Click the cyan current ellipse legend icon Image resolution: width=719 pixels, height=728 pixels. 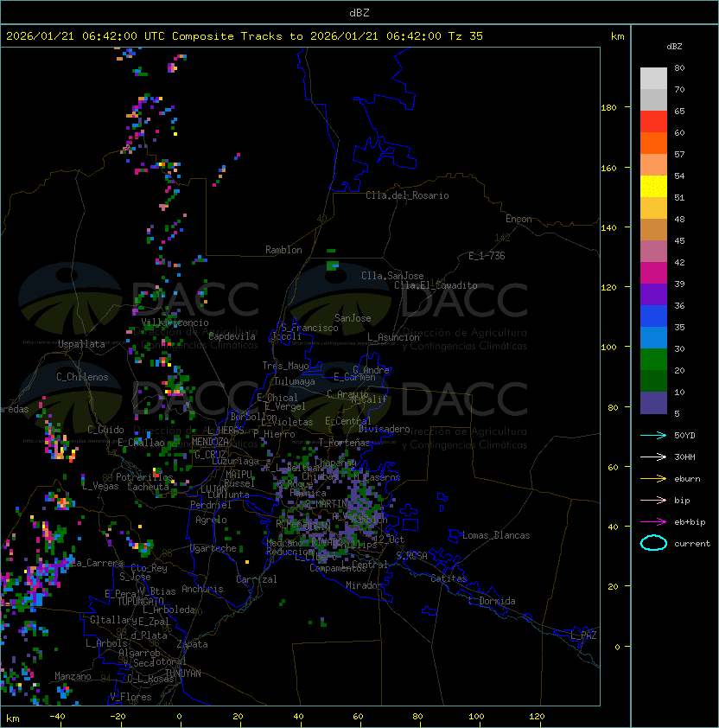653,543
